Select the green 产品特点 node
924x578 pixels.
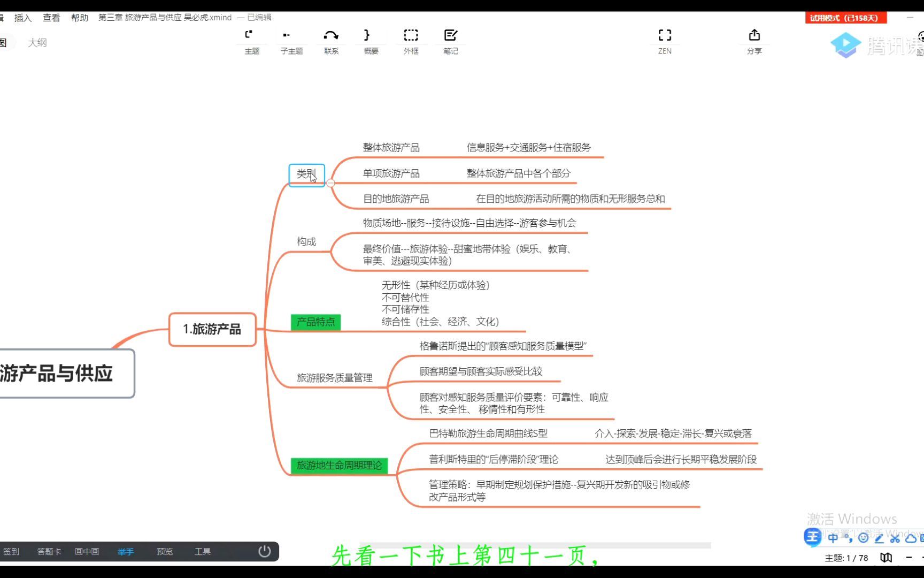(315, 322)
